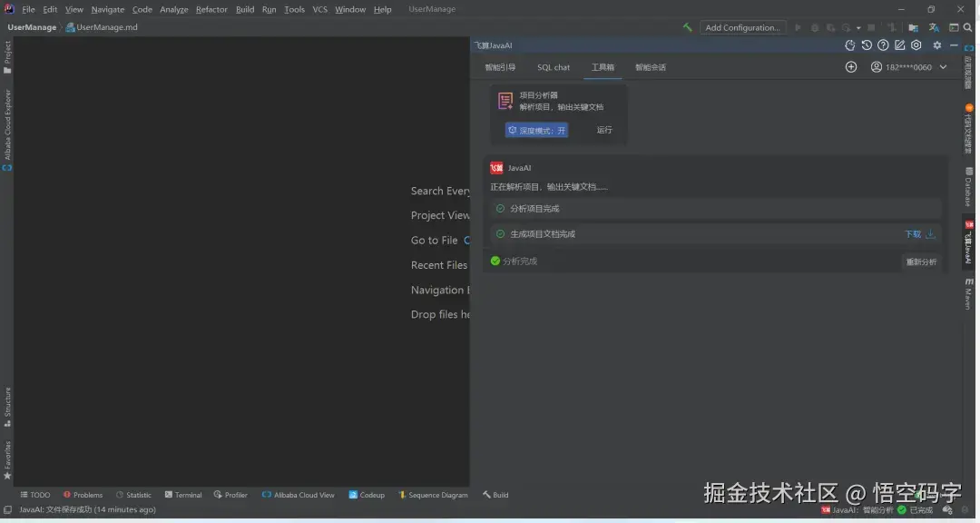
Task: Click the hexagon settings icon in JavaAI header
Action: click(x=916, y=45)
